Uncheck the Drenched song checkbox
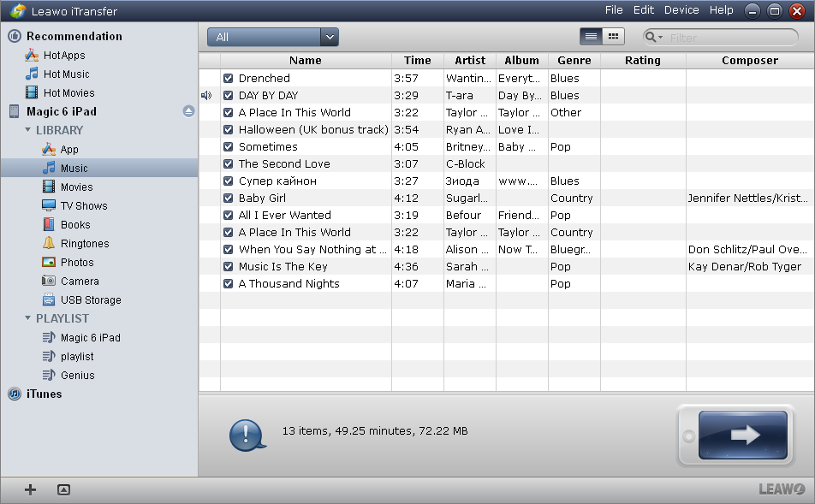The width and height of the screenshot is (815, 504). click(x=228, y=78)
